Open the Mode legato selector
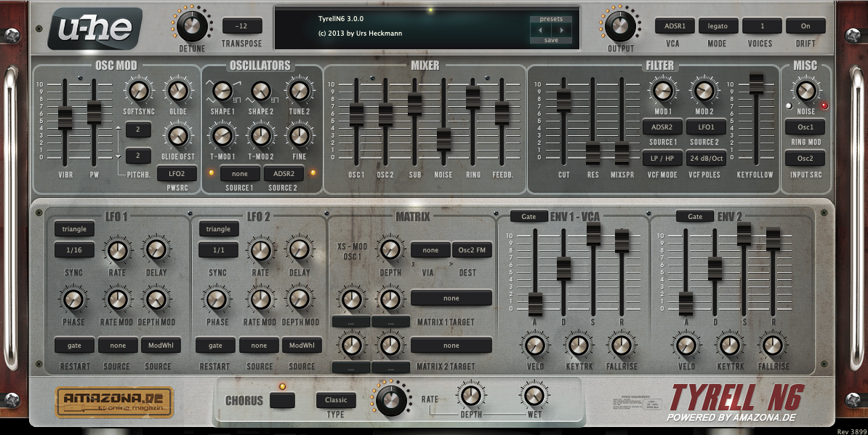 [718, 26]
